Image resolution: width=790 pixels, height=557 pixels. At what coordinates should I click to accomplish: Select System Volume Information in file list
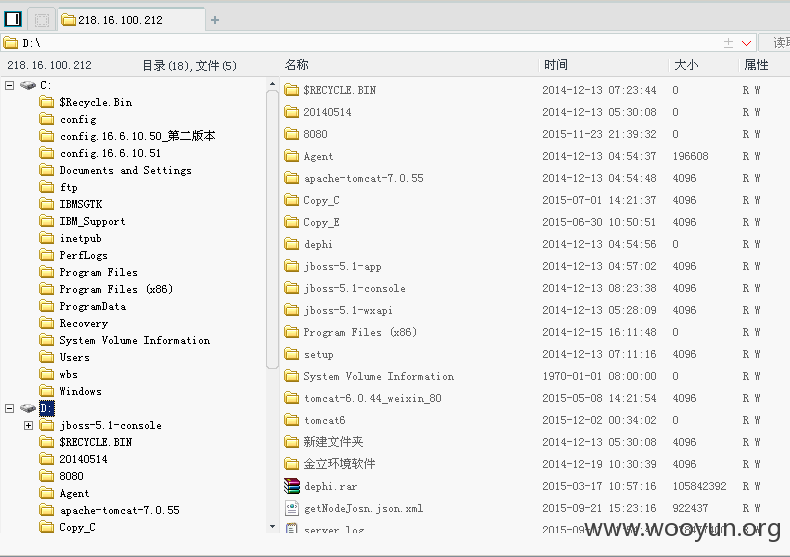pyautogui.click(x=378, y=376)
